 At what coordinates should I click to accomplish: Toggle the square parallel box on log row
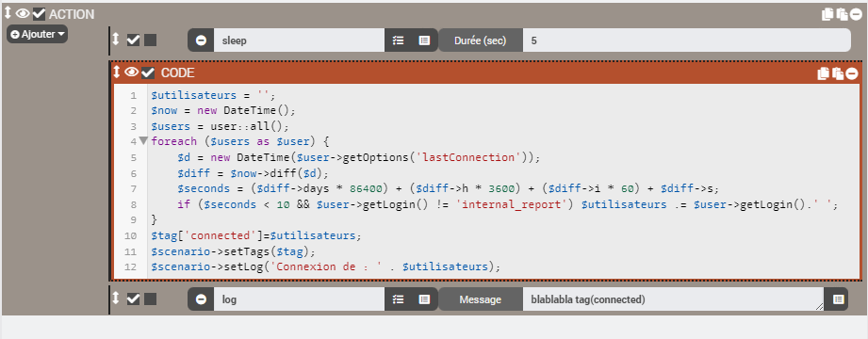coord(151,299)
